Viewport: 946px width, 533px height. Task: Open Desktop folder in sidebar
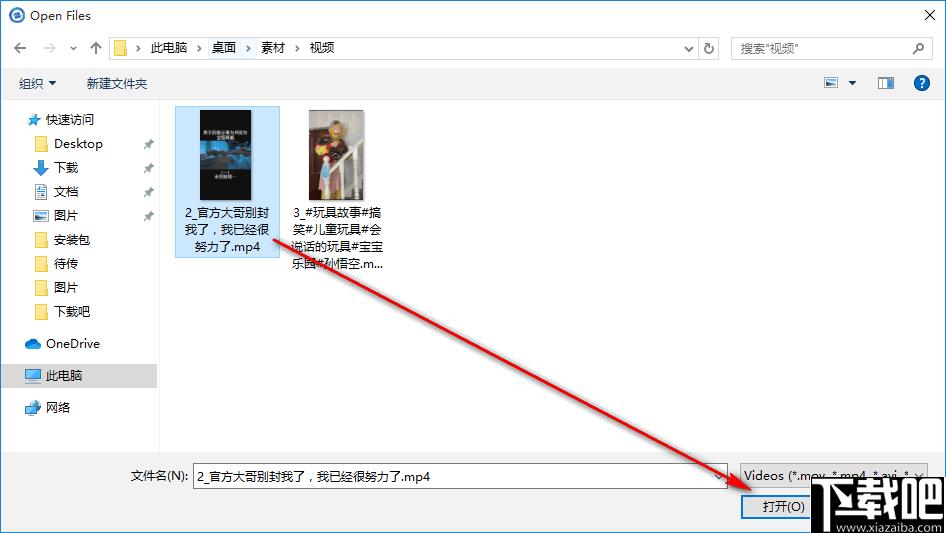tap(78, 144)
